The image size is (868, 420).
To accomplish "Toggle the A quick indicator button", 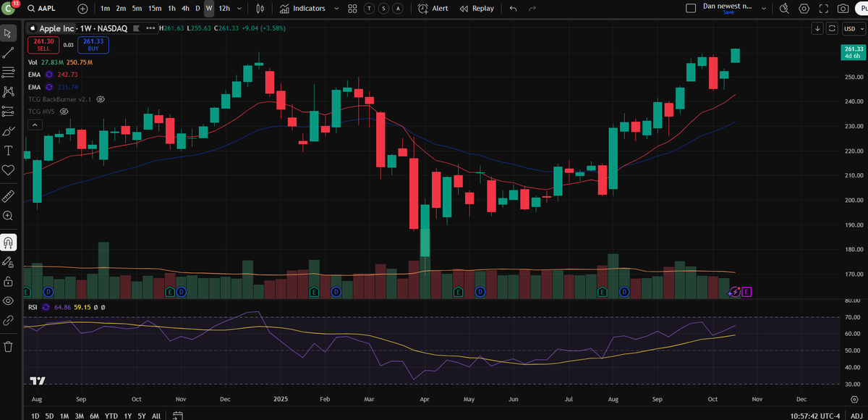I will [x=399, y=9].
